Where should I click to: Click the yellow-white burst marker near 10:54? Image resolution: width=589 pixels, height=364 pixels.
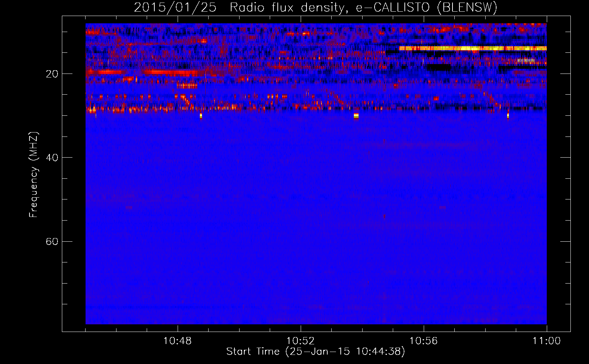pyautogui.click(x=356, y=116)
